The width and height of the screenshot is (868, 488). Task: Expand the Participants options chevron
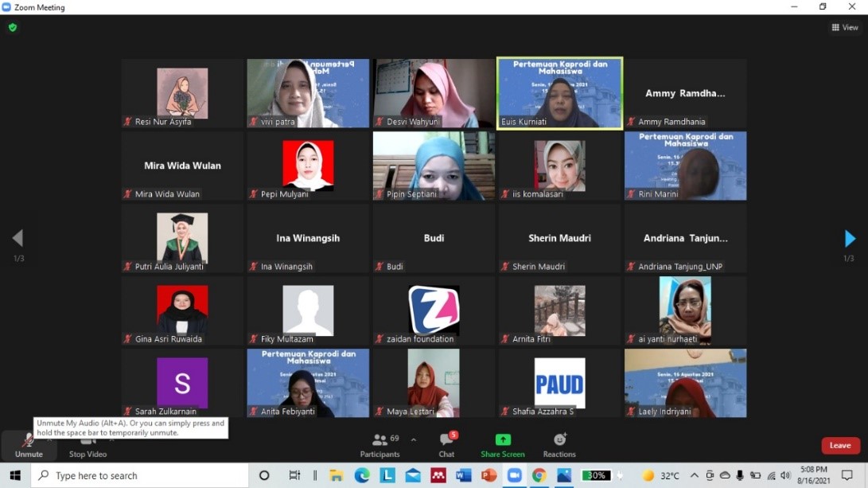point(414,439)
